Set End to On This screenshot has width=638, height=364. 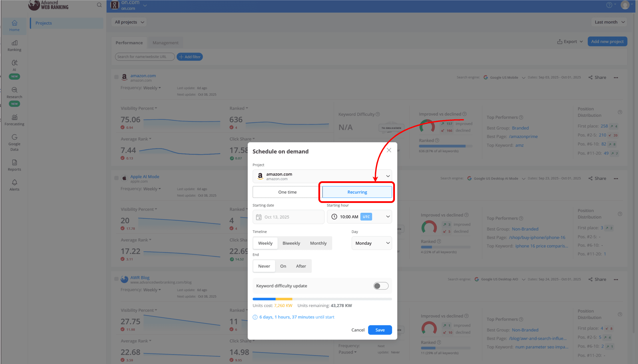click(x=283, y=266)
